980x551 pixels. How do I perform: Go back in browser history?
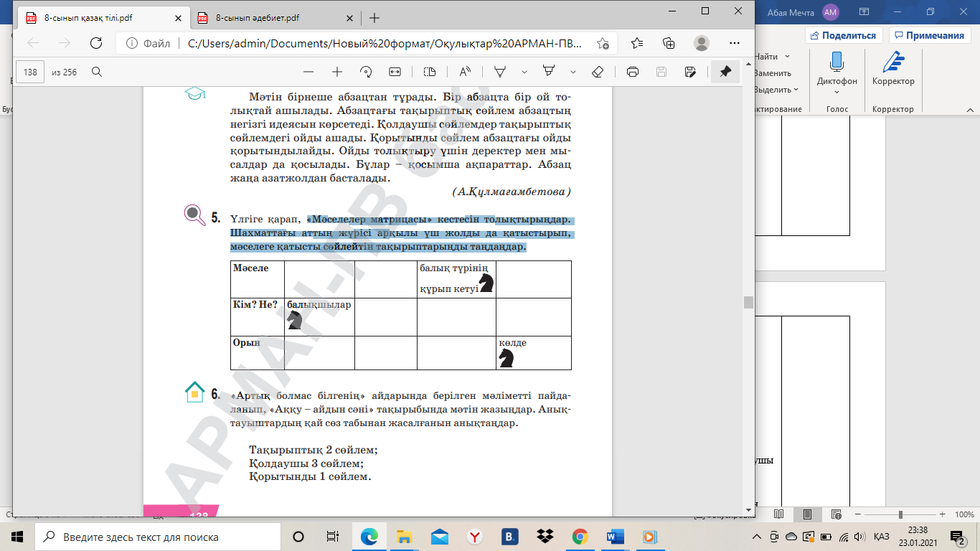33,43
